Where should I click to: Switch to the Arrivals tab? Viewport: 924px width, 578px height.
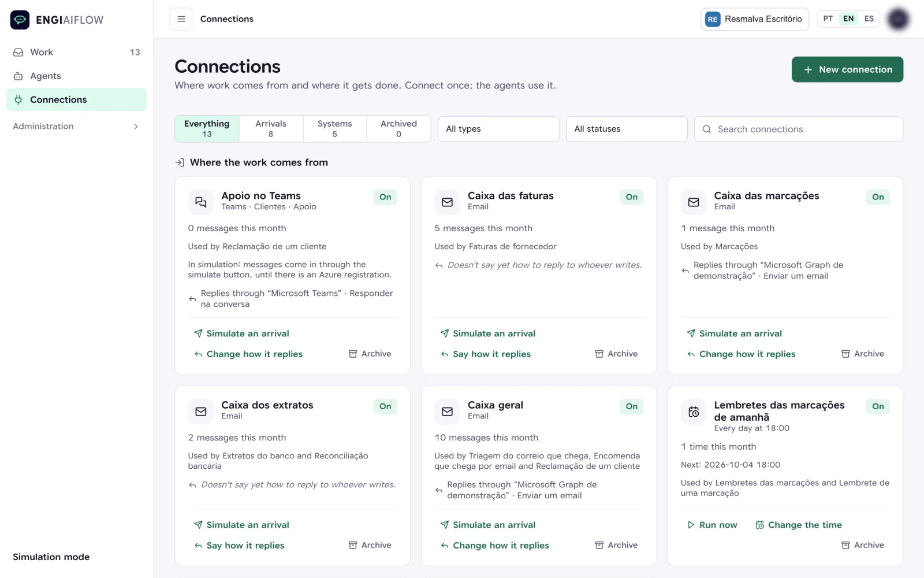[x=271, y=128]
